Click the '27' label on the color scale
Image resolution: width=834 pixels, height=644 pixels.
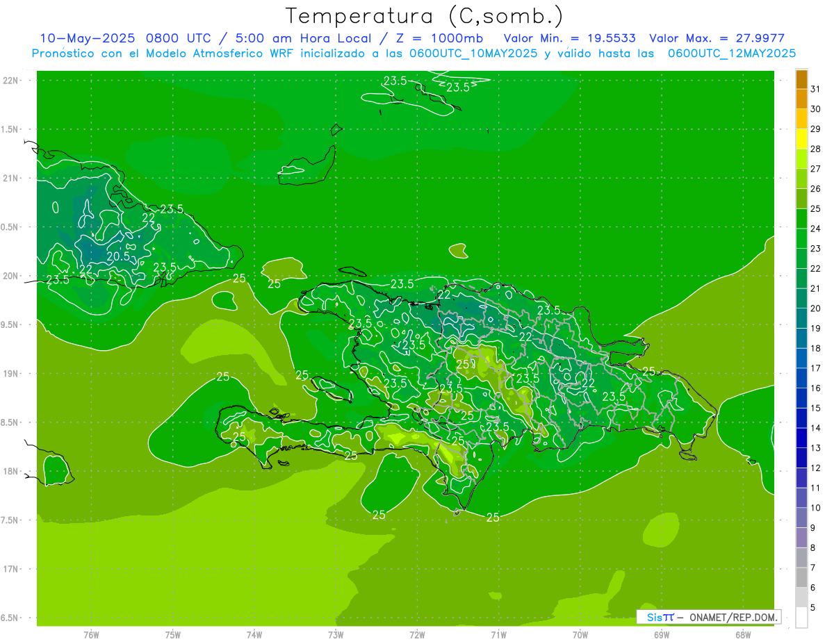click(x=816, y=169)
